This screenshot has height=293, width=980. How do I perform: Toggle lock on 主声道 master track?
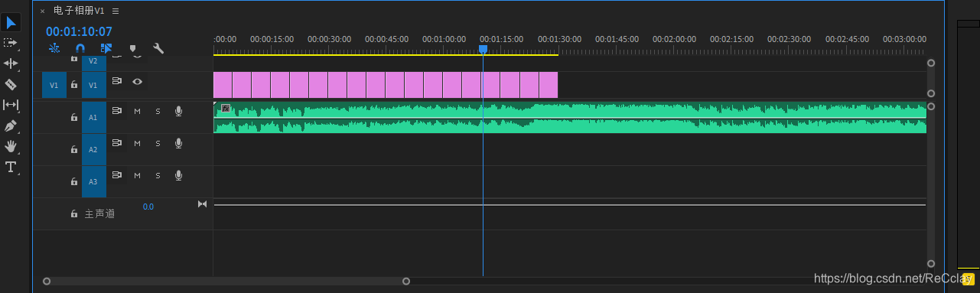(74, 214)
